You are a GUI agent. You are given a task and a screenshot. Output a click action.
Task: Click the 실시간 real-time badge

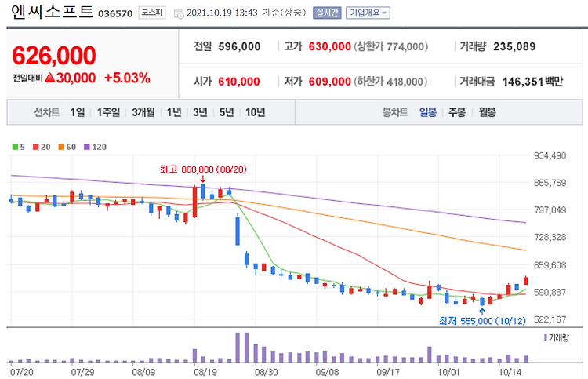[327, 13]
